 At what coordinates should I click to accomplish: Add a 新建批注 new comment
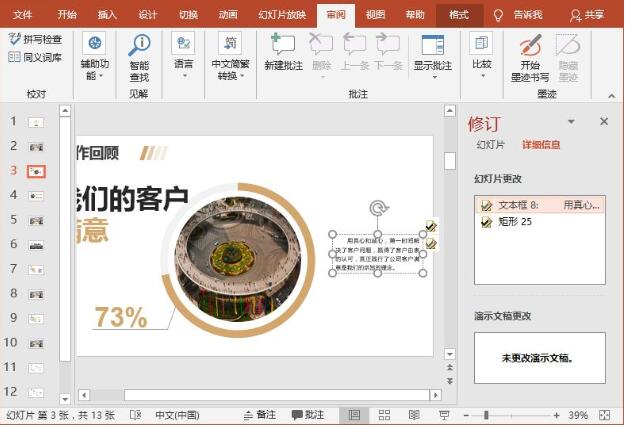(283, 53)
